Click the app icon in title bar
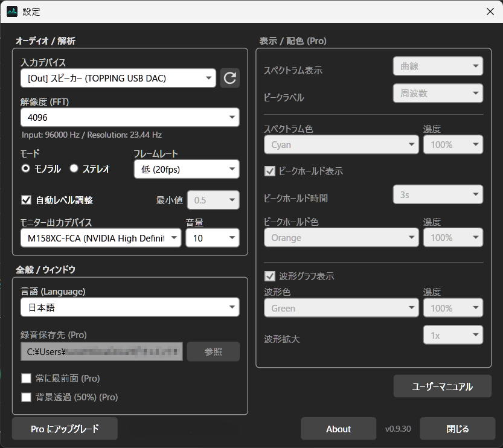Image resolution: width=503 pixels, height=448 pixels. point(12,12)
